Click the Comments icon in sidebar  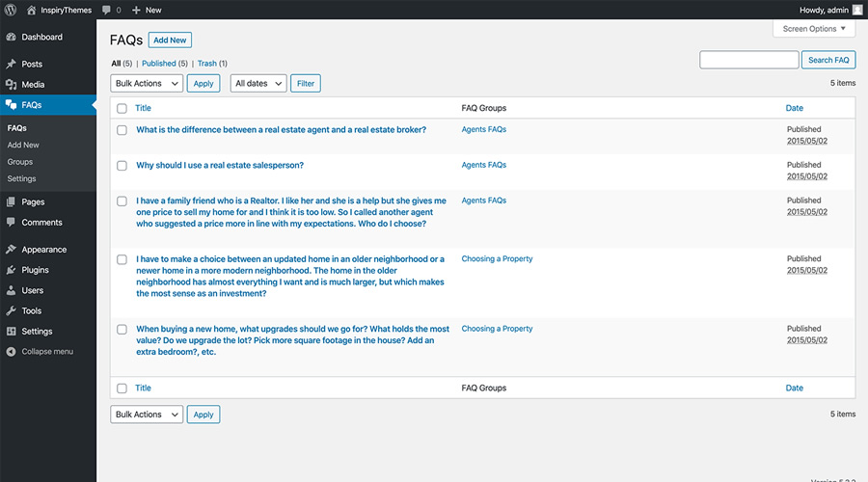(11, 223)
